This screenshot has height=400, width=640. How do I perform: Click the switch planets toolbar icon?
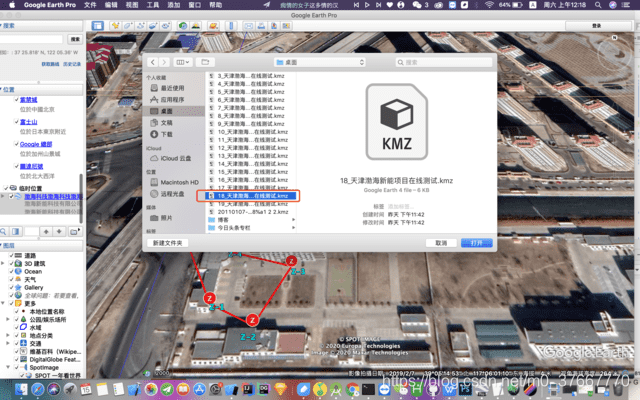click(213, 26)
